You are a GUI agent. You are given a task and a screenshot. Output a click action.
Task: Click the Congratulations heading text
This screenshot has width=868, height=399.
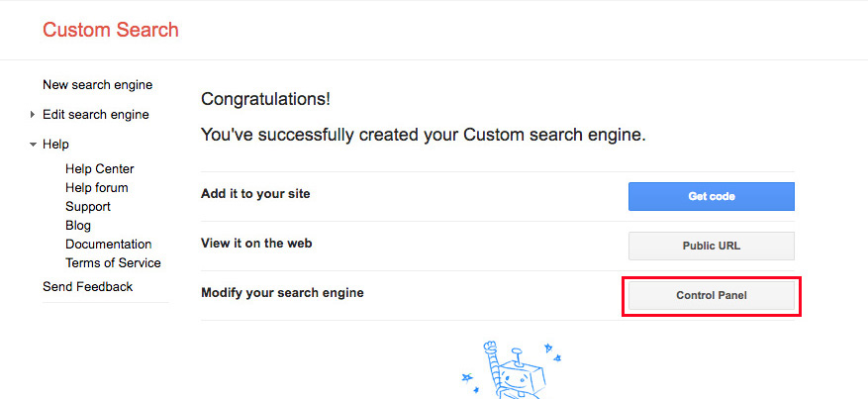(265, 100)
